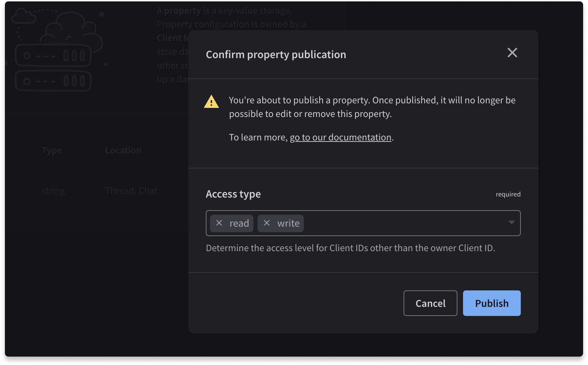Screen dimensions: 588x365
Task: Click the access level helper text below the field
Action: click(x=350, y=248)
